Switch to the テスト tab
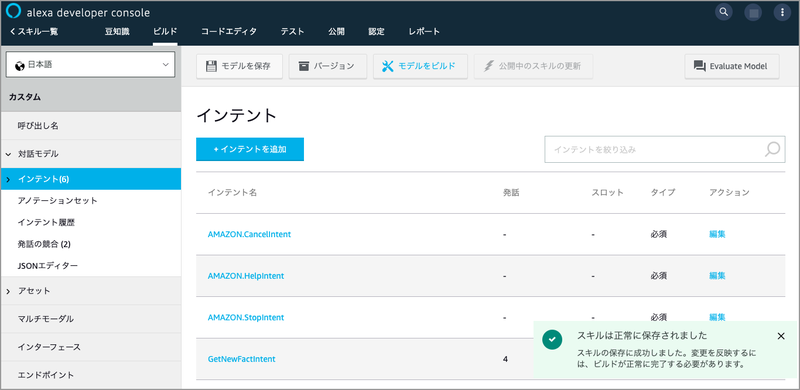This screenshot has width=800, height=390. click(292, 32)
